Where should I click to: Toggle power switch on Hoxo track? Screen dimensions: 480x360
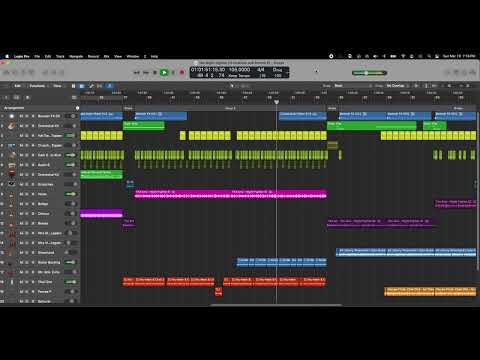(x=70, y=194)
